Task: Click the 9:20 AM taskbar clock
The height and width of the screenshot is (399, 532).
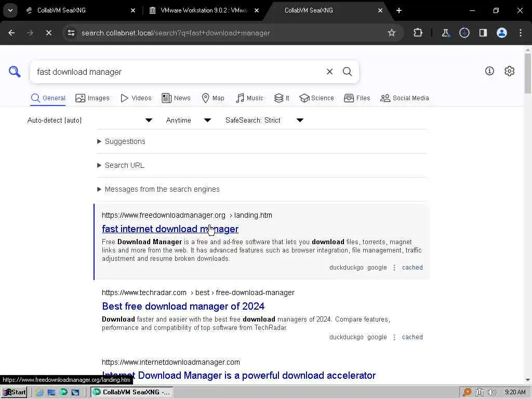Action: pos(515,392)
